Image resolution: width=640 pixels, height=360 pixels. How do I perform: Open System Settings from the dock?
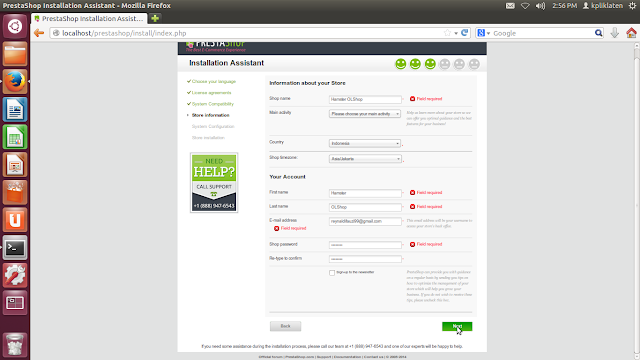(x=15, y=276)
